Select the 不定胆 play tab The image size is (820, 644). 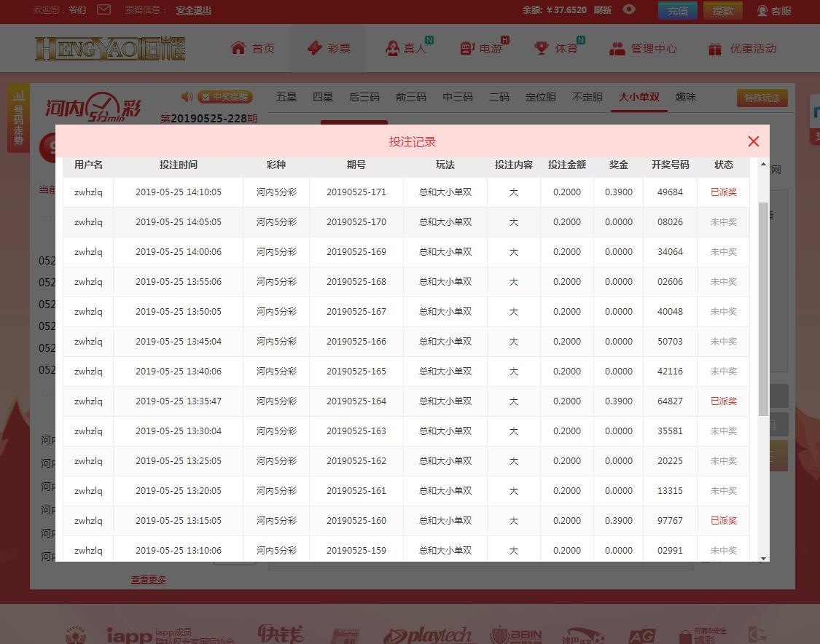click(x=587, y=97)
